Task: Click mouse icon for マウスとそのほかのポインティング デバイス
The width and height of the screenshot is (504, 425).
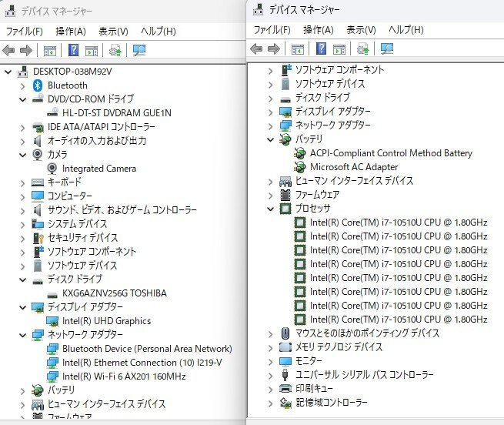Action: 285,333
